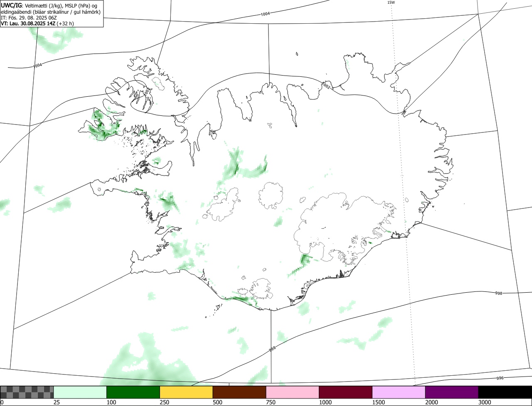532x406 pixels.
Task: Click the 'IT: Fös. 29. 08. 2025 06Z' line
Action: point(29,18)
